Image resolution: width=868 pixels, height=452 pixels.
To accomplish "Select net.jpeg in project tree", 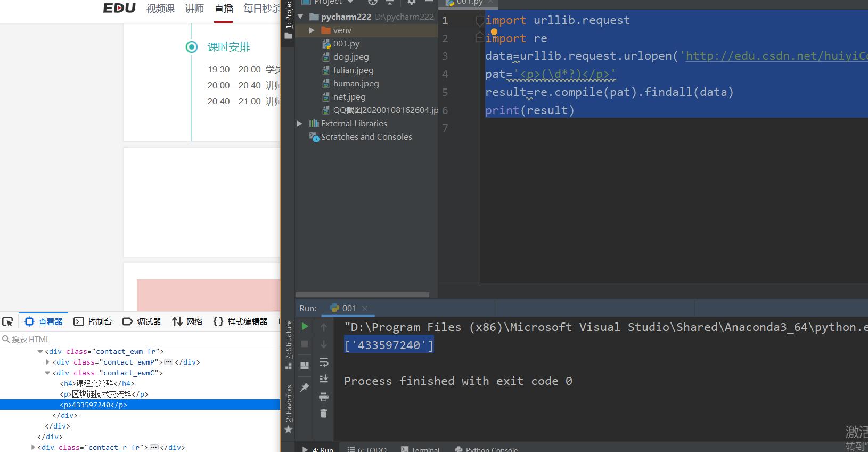I will point(349,97).
